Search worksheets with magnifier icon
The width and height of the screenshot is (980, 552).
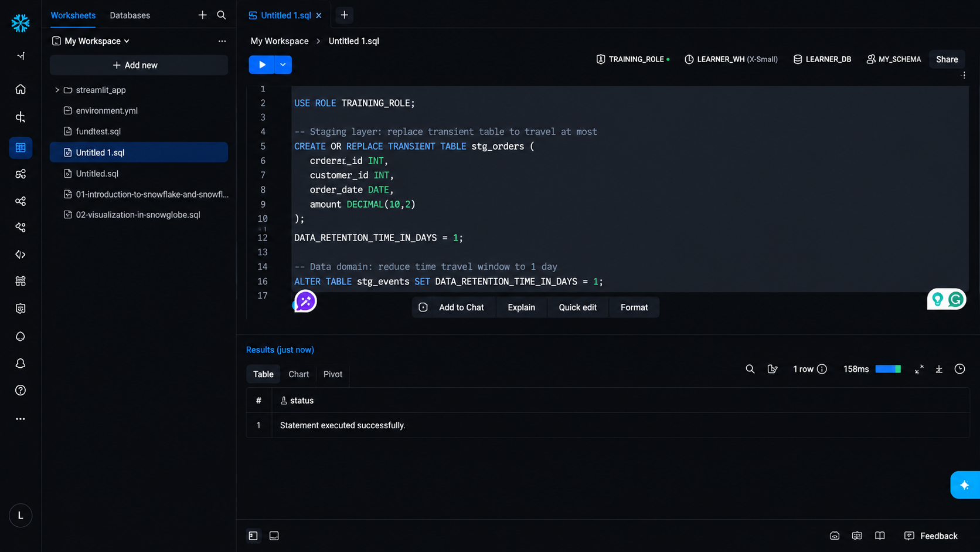click(222, 15)
